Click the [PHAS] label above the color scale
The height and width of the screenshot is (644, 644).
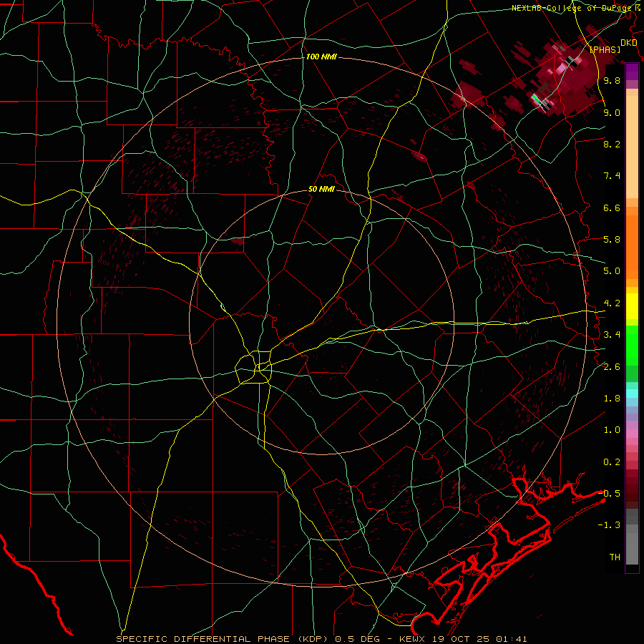pyautogui.click(x=605, y=49)
